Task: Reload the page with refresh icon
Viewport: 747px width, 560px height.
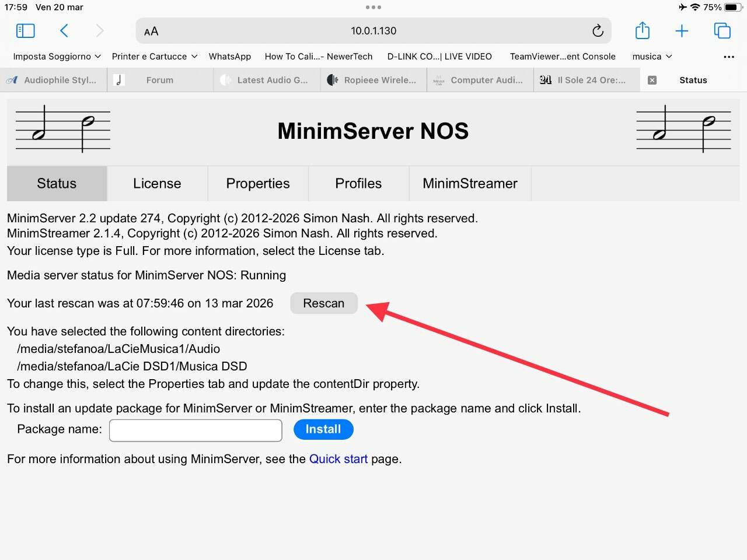Action: (x=597, y=31)
